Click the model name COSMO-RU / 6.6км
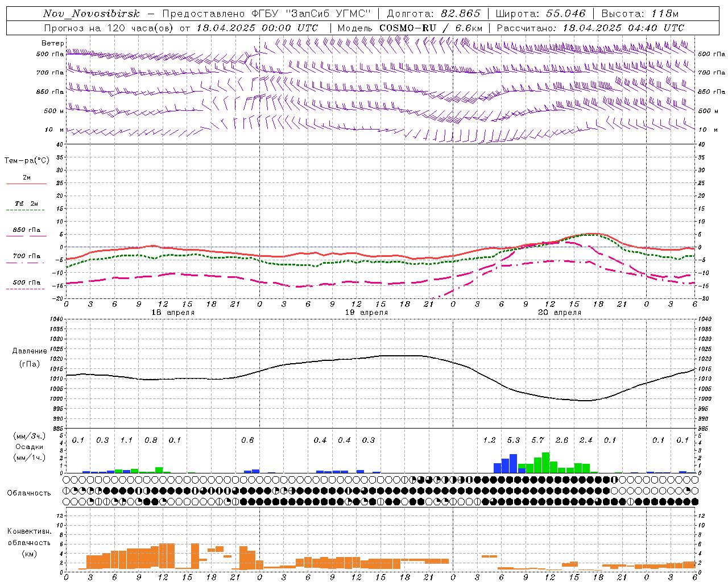 pyautogui.click(x=431, y=28)
